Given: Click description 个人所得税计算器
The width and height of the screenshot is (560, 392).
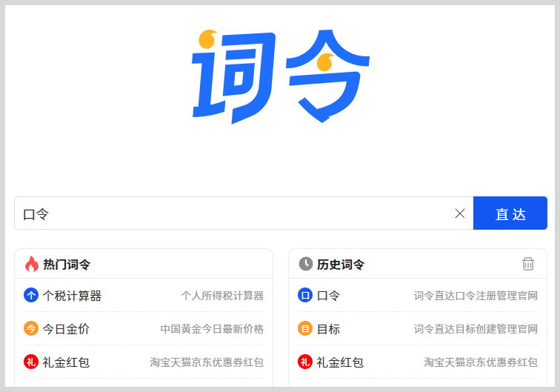Looking at the screenshot, I should 222,296.
